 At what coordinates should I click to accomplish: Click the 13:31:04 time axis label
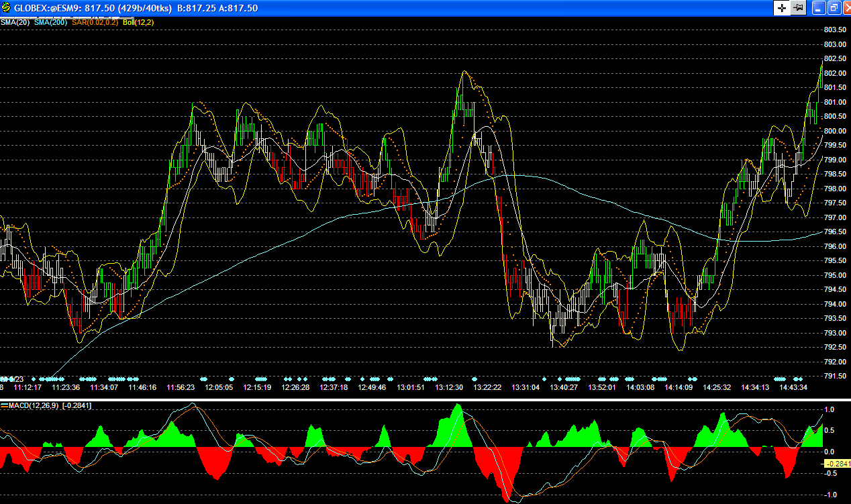coord(525,387)
